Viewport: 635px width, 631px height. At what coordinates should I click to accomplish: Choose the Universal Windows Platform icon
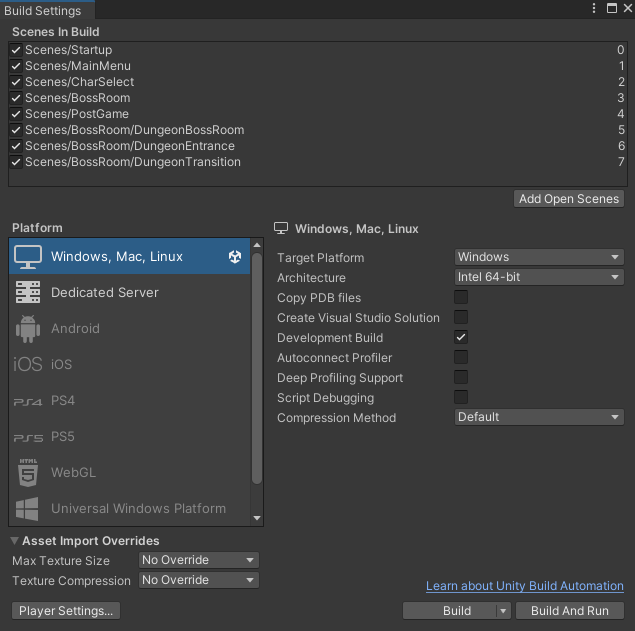click(28, 508)
